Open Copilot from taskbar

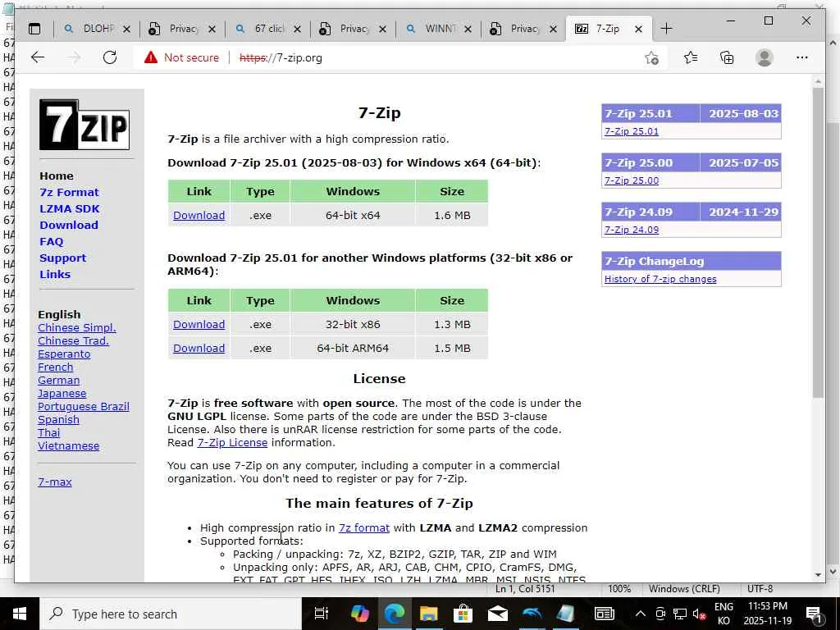coord(359,614)
